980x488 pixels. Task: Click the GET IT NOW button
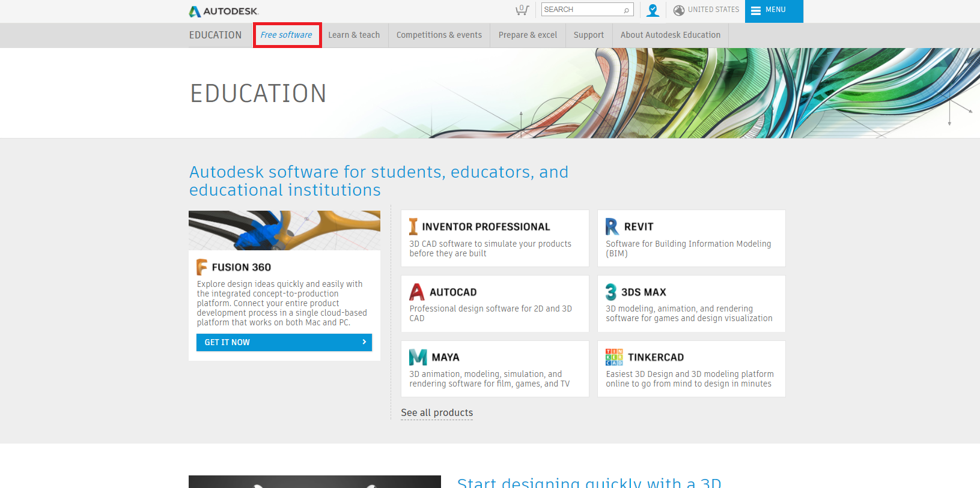(284, 342)
